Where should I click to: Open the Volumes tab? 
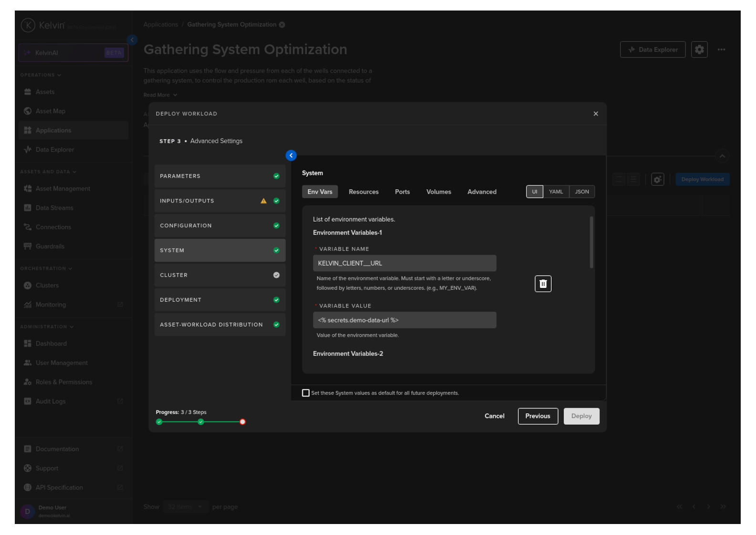(x=438, y=192)
